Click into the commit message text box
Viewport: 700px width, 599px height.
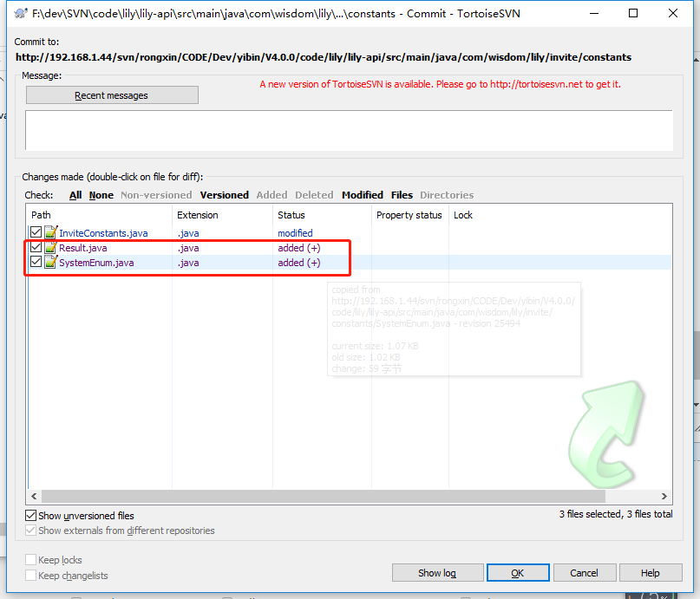pyautogui.click(x=349, y=130)
